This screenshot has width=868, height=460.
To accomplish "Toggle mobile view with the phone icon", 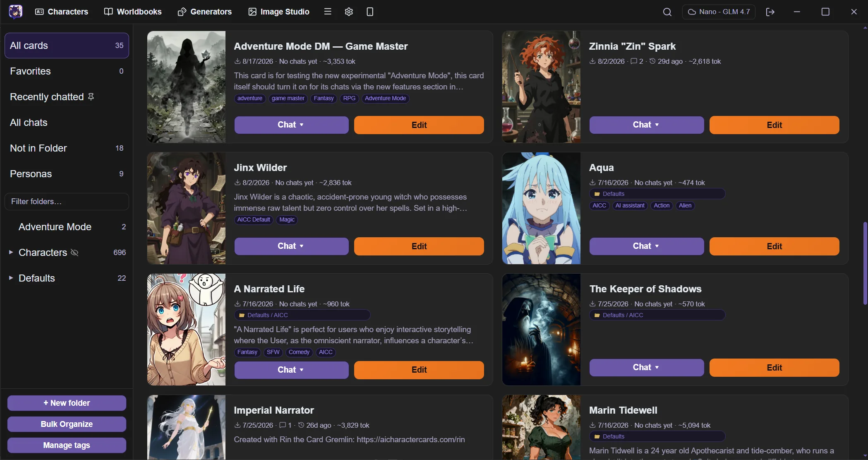I will coord(370,12).
